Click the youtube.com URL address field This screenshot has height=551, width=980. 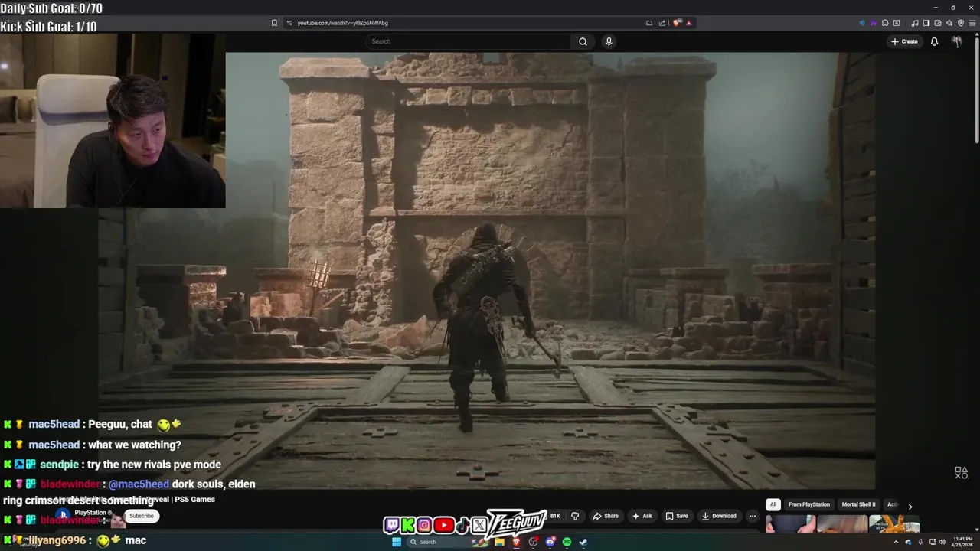coord(342,23)
